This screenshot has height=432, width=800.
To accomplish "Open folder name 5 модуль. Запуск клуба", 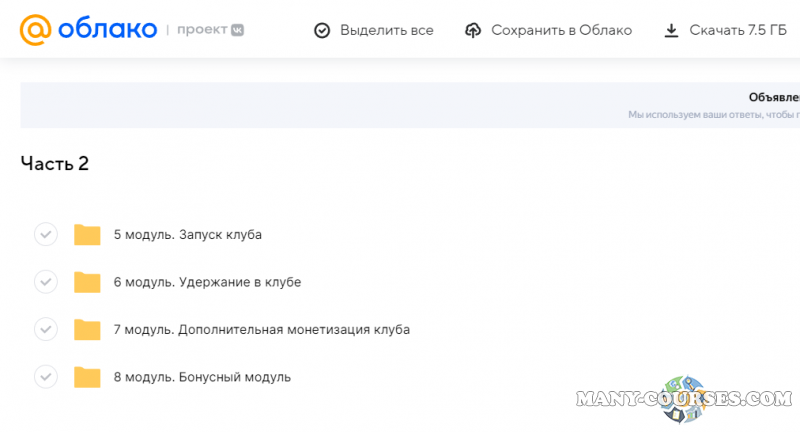I will [x=187, y=235].
